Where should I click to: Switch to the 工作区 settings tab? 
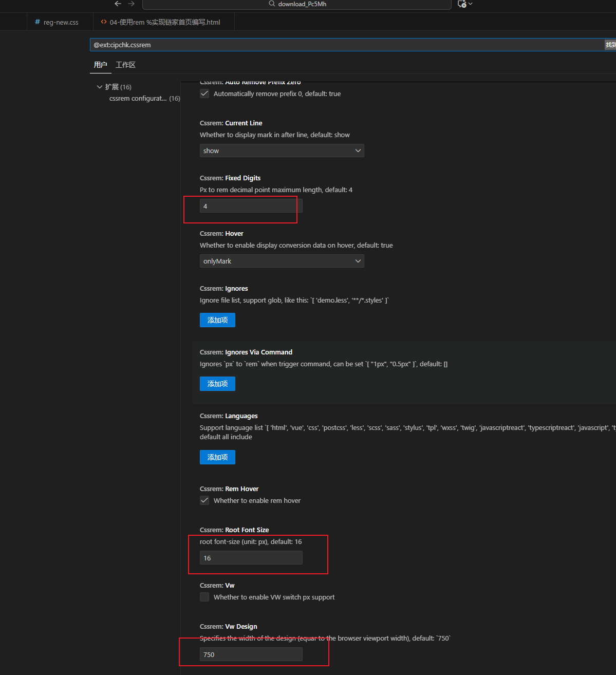[x=125, y=65]
